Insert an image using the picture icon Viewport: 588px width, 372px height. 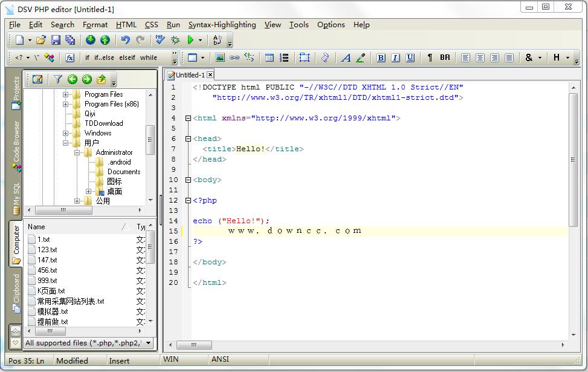click(x=220, y=57)
